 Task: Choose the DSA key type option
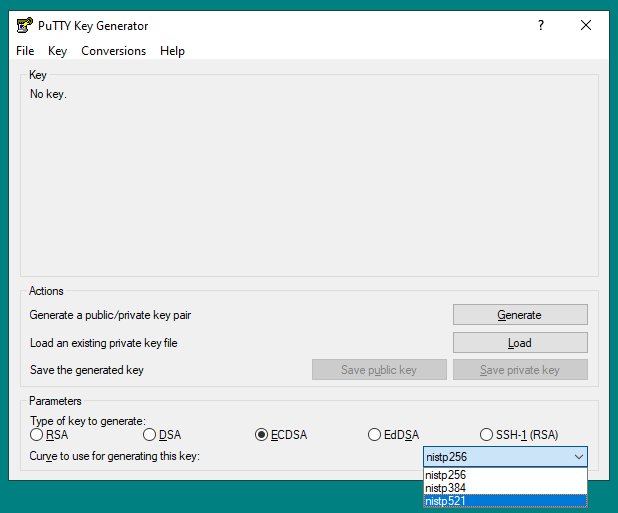(150, 435)
